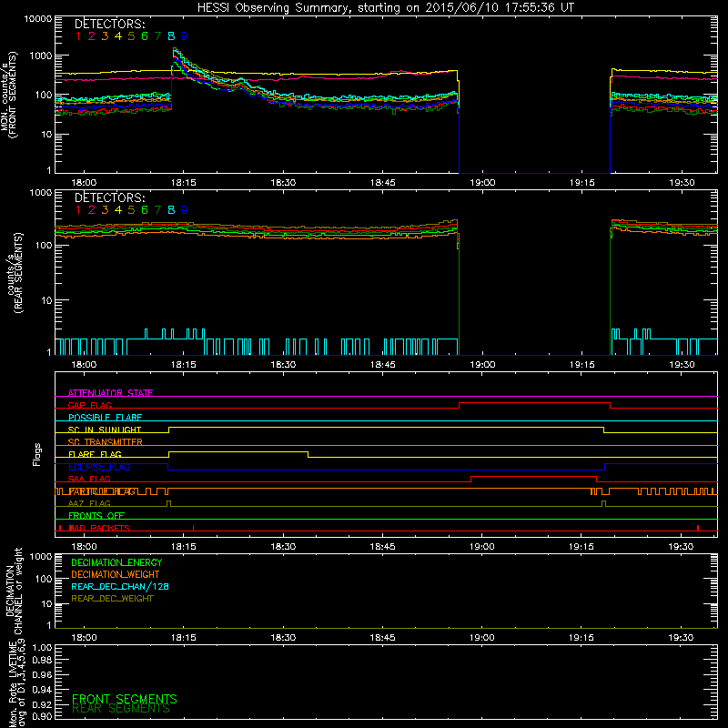Click 18:00 time label under decimation plot
Screen dimensions: 728x728
click(x=84, y=638)
